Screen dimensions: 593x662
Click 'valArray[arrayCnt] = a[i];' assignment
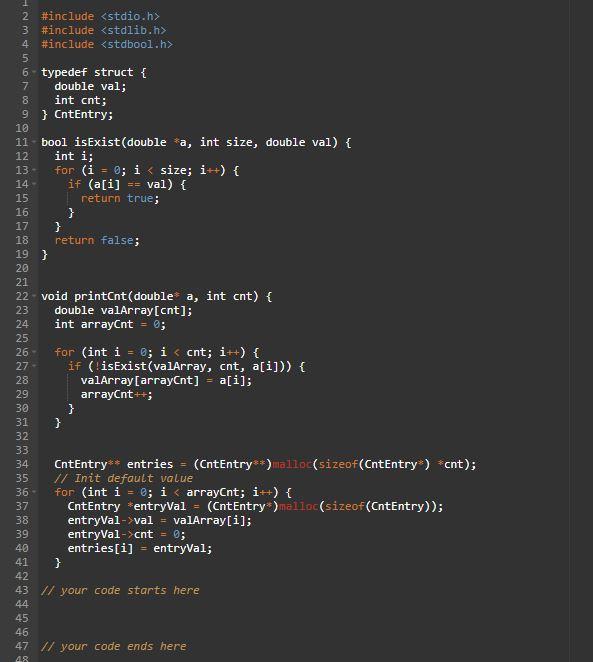click(166, 380)
